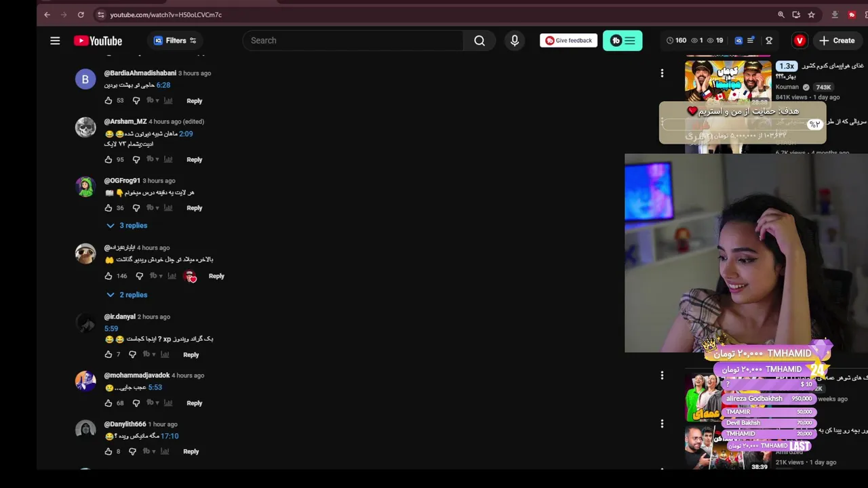
Task: Open the vidIQ icon beside view stats
Action: (x=738, y=41)
